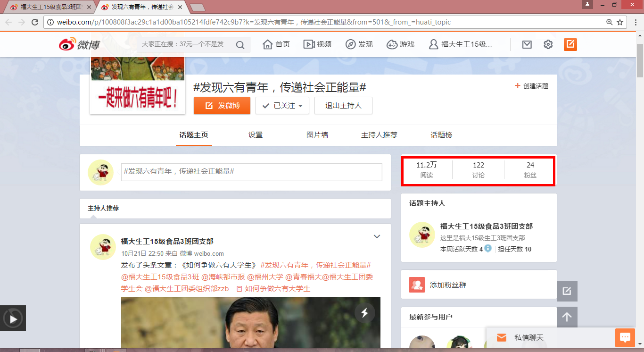This screenshot has width=644, height=352.
Task: Click the 添加粉丝群 link
Action: click(448, 285)
